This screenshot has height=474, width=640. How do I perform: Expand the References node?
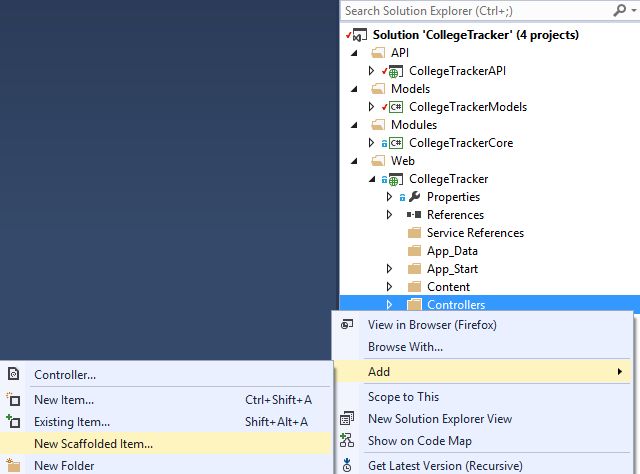389,215
